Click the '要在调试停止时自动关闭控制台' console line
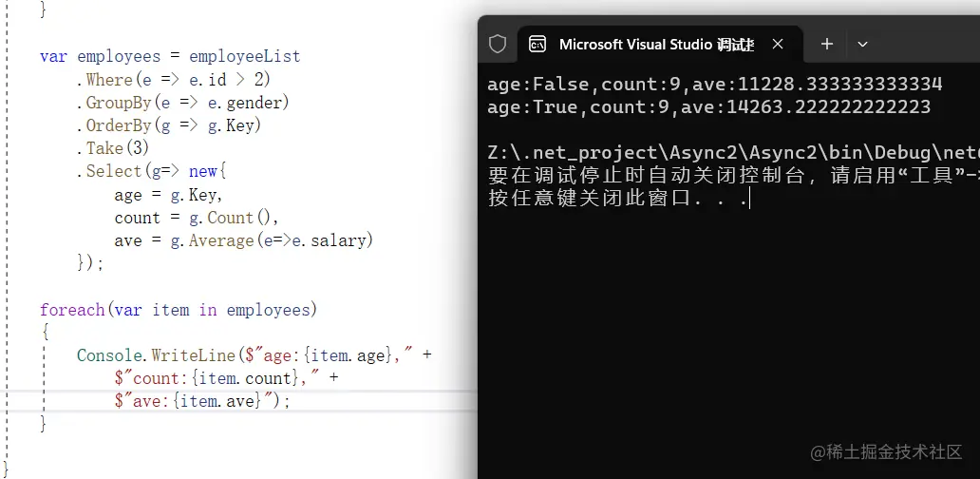 tap(734, 176)
